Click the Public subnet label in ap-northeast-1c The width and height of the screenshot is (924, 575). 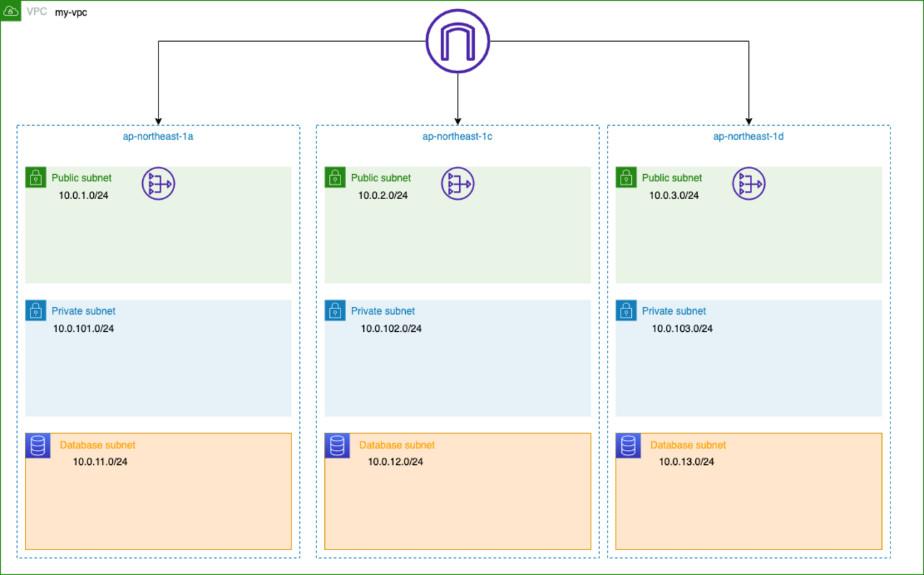point(381,178)
